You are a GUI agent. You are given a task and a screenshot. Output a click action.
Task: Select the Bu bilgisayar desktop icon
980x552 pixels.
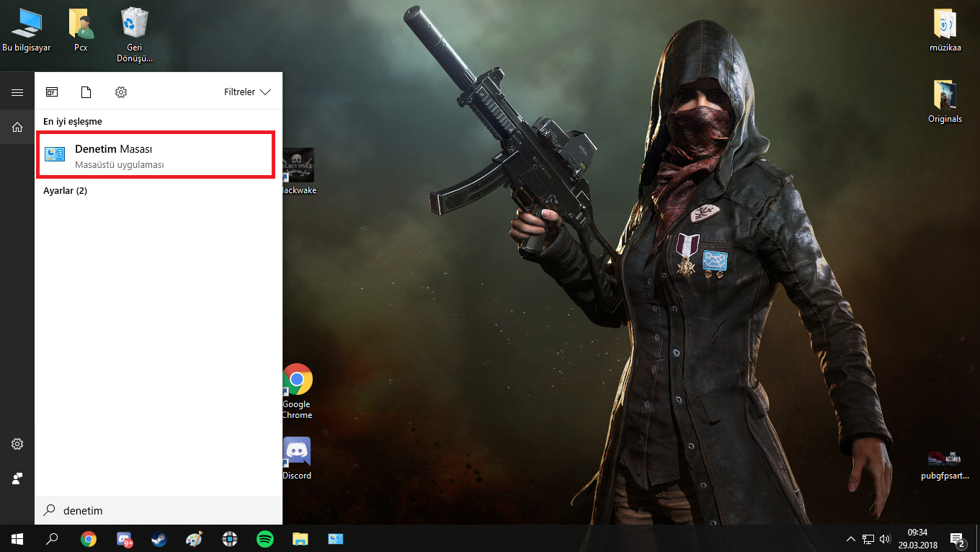point(27,30)
